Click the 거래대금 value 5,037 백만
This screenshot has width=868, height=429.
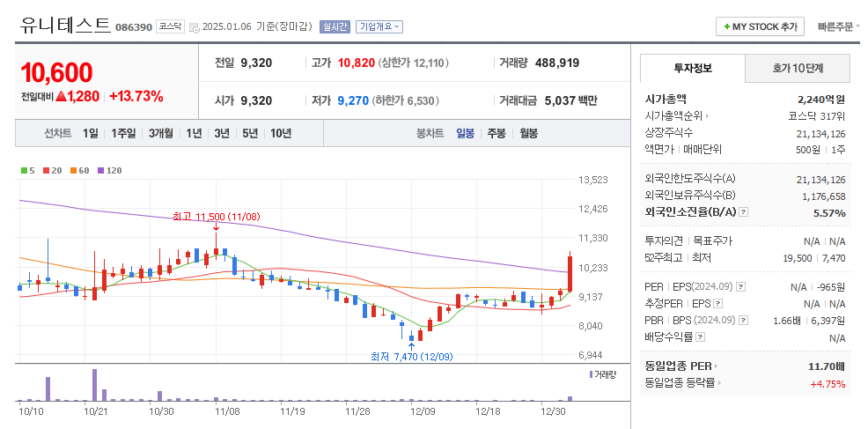coord(570,100)
